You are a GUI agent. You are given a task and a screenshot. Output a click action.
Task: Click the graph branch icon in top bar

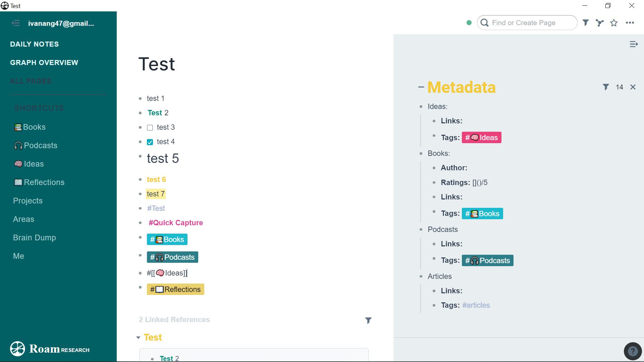599,23
